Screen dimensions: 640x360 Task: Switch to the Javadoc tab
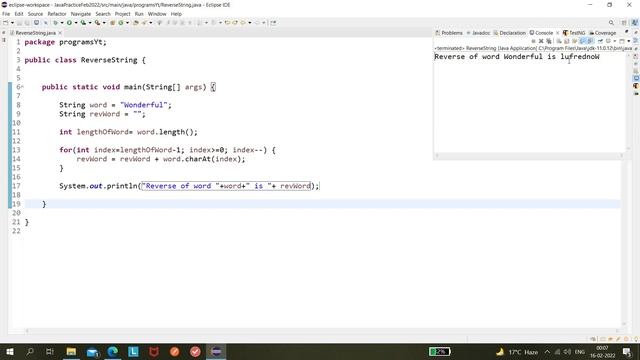click(x=478, y=33)
